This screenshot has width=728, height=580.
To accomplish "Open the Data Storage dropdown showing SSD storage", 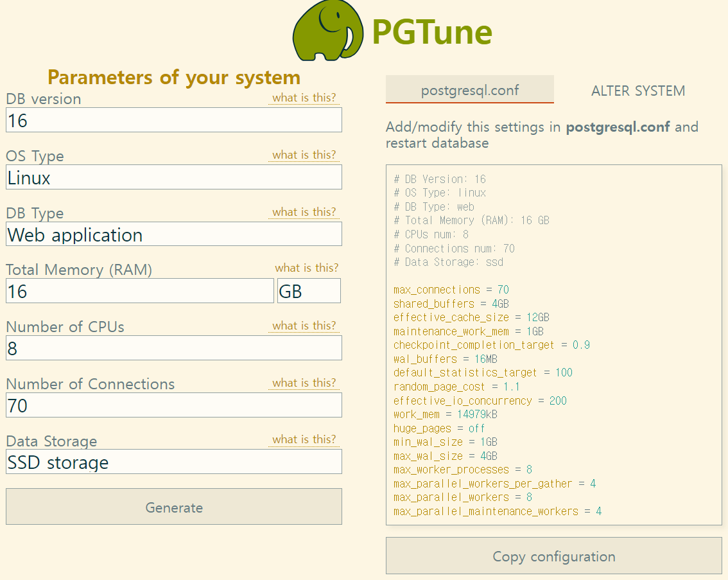I will coord(173,462).
